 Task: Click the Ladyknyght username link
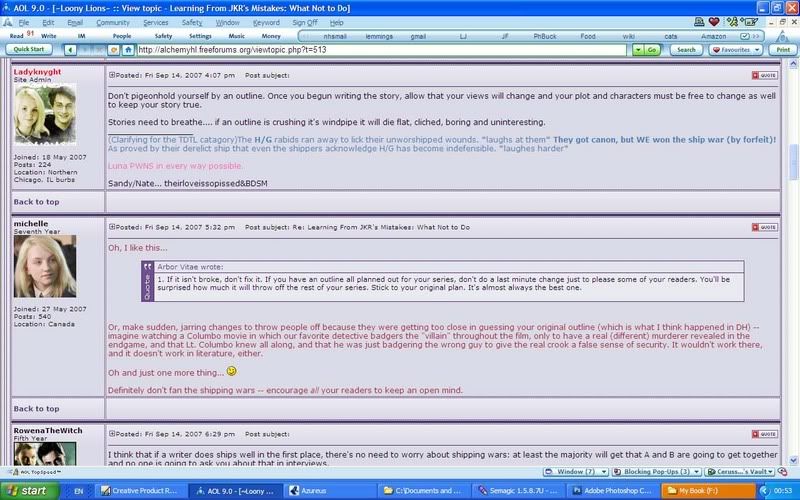(36, 73)
